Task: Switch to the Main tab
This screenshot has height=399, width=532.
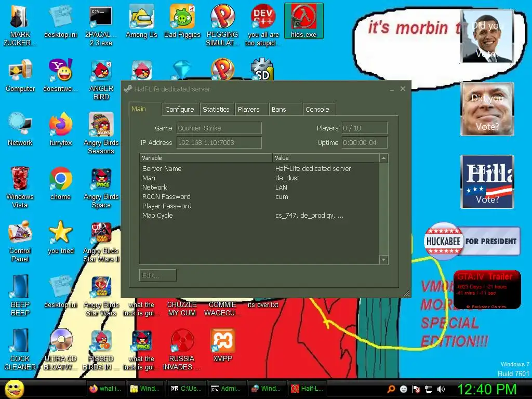Action: pos(145,109)
